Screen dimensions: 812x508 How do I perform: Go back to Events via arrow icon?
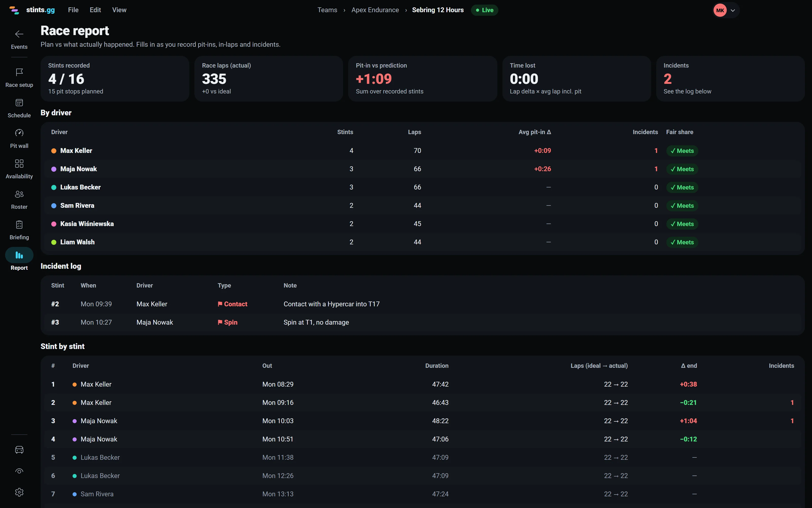click(19, 34)
